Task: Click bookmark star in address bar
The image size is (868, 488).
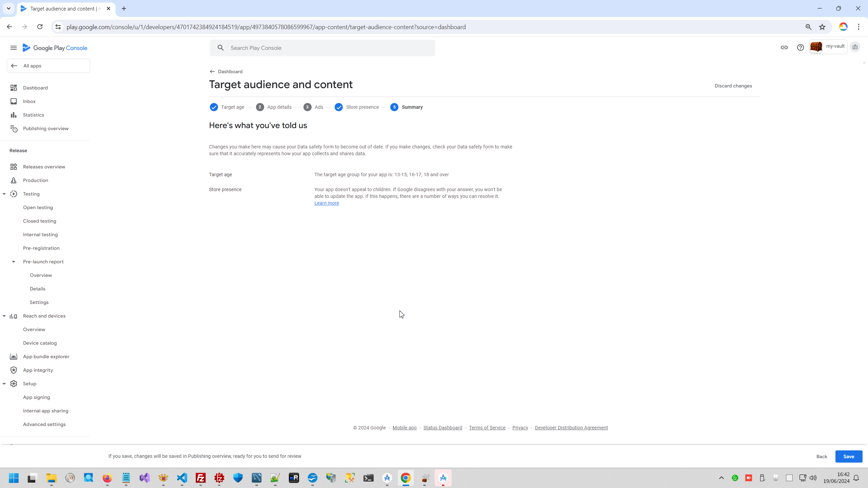Action: pos(822,27)
